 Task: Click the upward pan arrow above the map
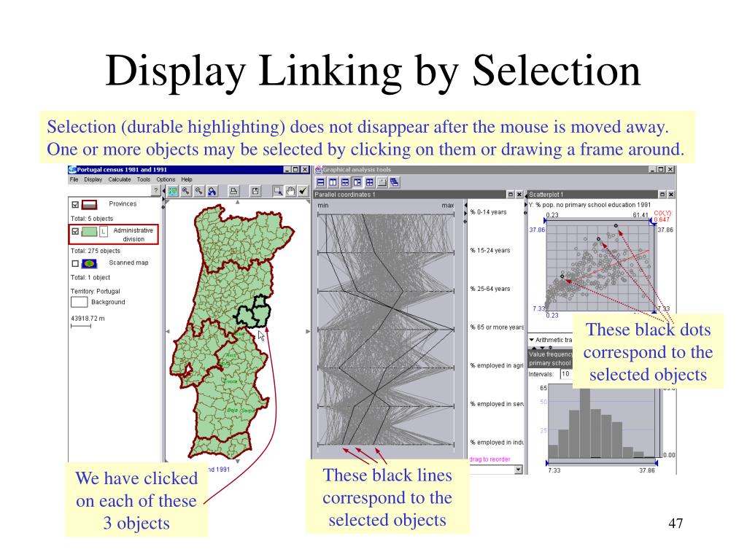click(x=237, y=202)
